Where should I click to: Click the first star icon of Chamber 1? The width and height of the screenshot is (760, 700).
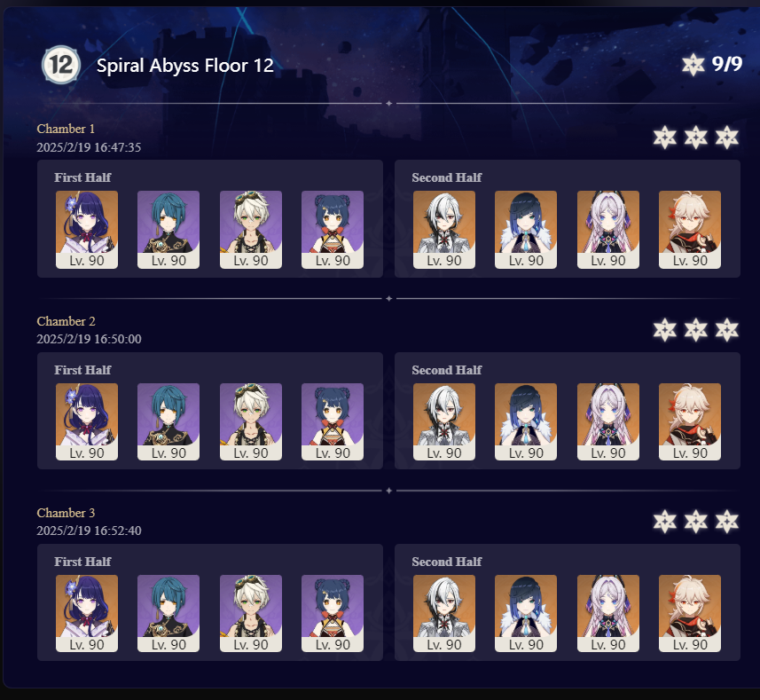click(664, 138)
